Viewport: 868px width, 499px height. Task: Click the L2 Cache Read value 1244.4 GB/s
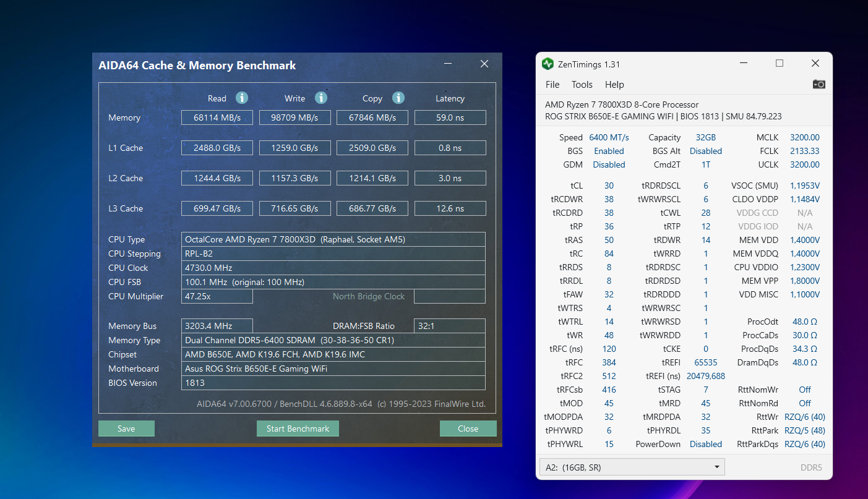pyautogui.click(x=217, y=178)
